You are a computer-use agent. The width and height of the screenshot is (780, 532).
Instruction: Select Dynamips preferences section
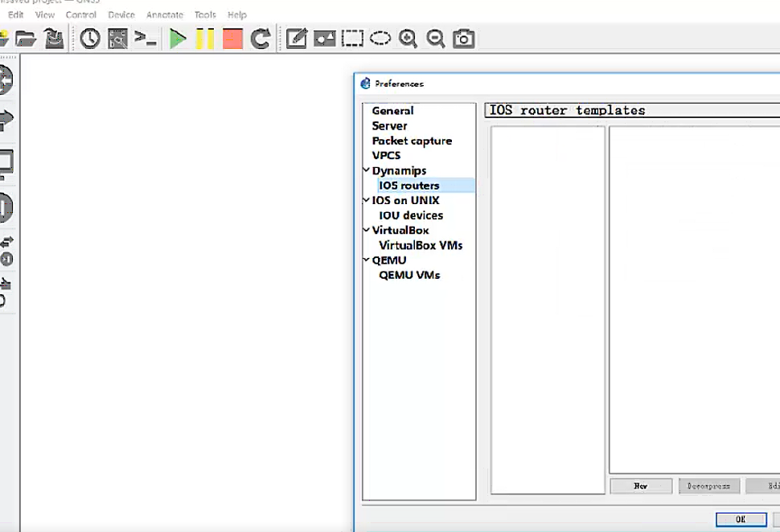399,170
